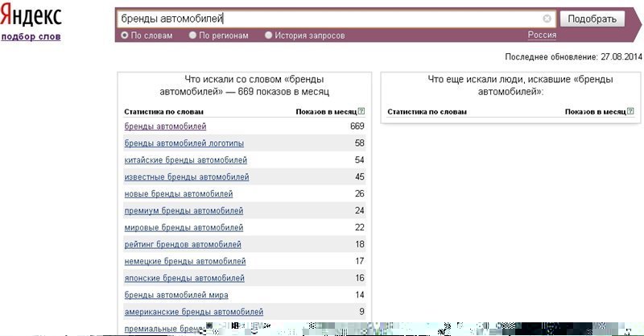Click the 16 impressions value
This screenshot has width=644, height=336.
pos(360,278)
